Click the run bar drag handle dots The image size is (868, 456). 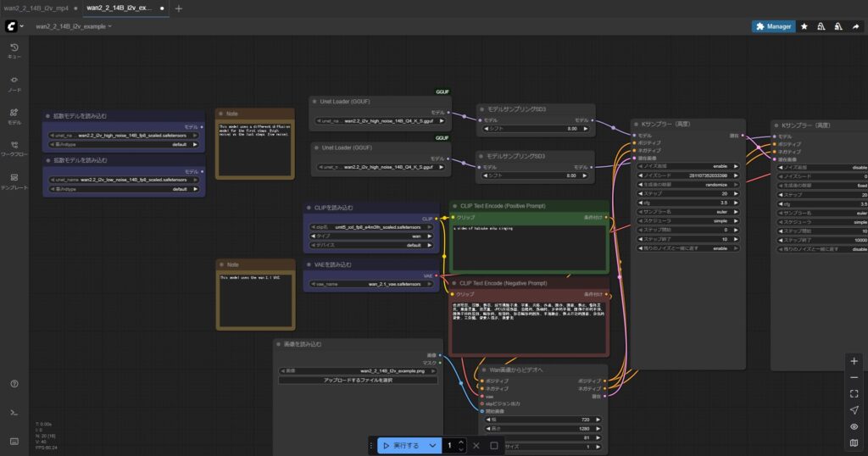[x=371, y=446]
